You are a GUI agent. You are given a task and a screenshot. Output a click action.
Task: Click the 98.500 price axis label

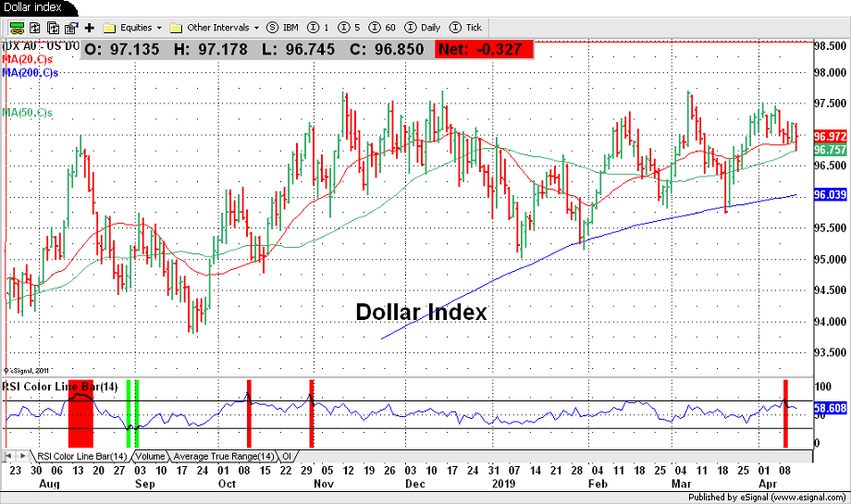(x=831, y=46)
